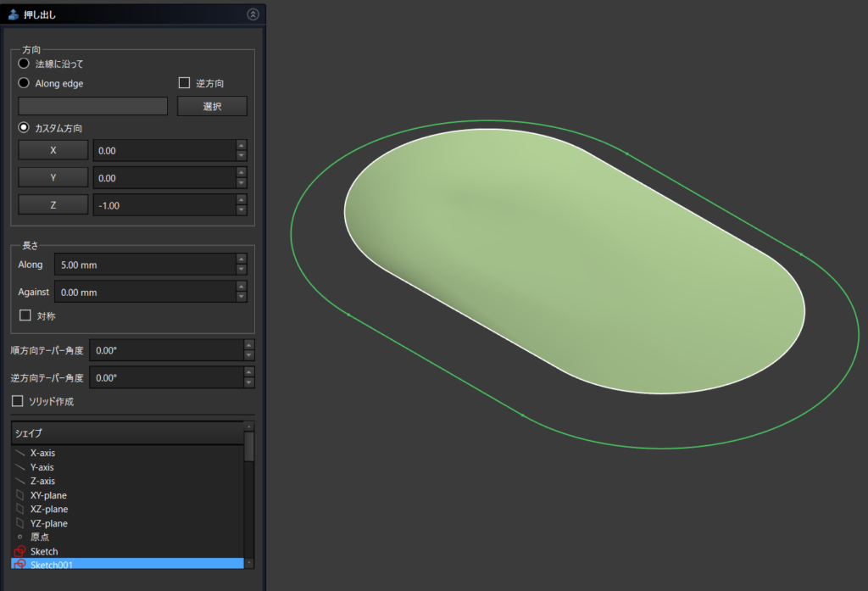The height and width of the screenshot is (591, 868).
Task: Click the X-axis line icon in list
Action: (x=20, y=454)
